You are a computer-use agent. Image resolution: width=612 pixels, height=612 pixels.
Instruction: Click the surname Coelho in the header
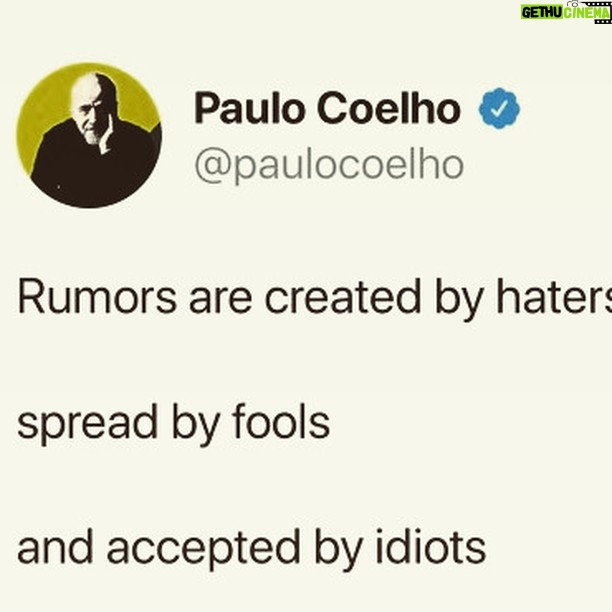(389, 108)
